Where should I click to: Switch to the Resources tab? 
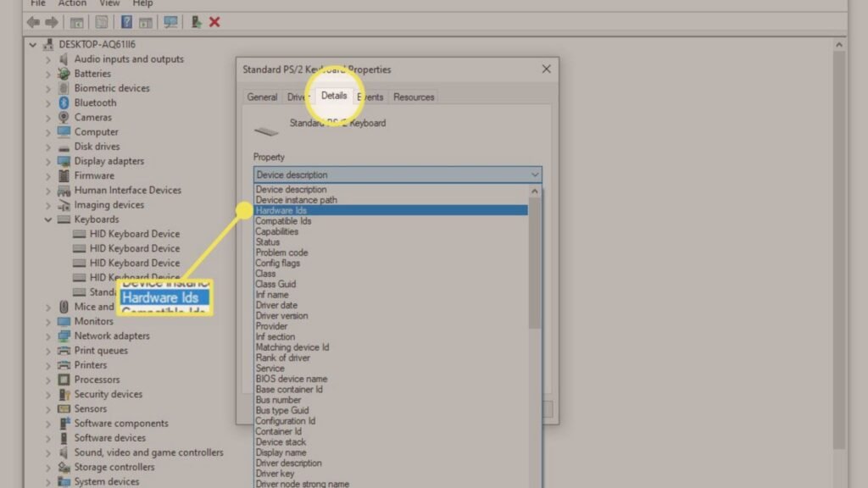tap(414, 97)
